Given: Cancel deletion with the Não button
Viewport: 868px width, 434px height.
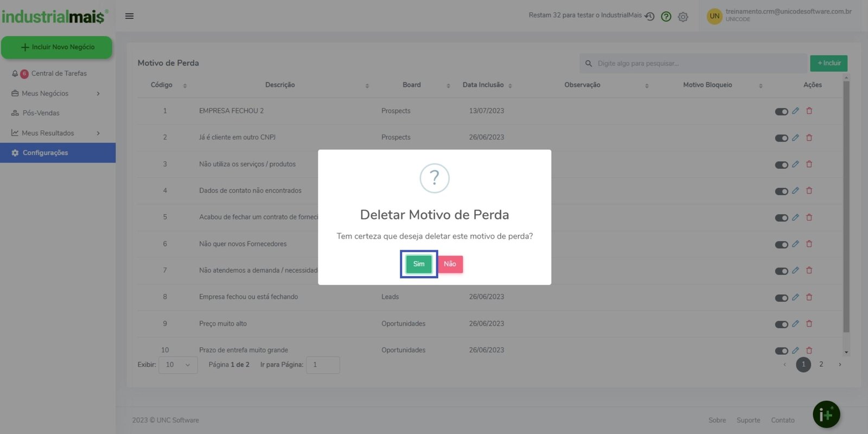Looking at the screenshot, I should click(x=450, y=264).
